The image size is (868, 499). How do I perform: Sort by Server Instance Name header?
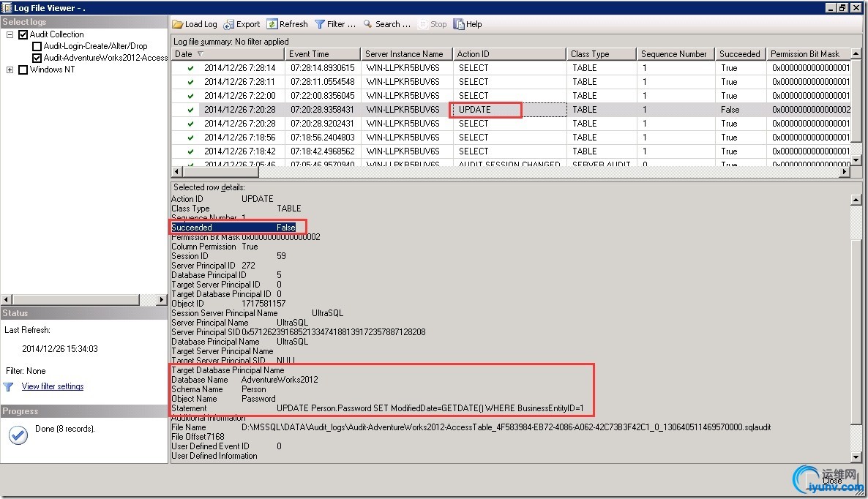click(407, 54)
